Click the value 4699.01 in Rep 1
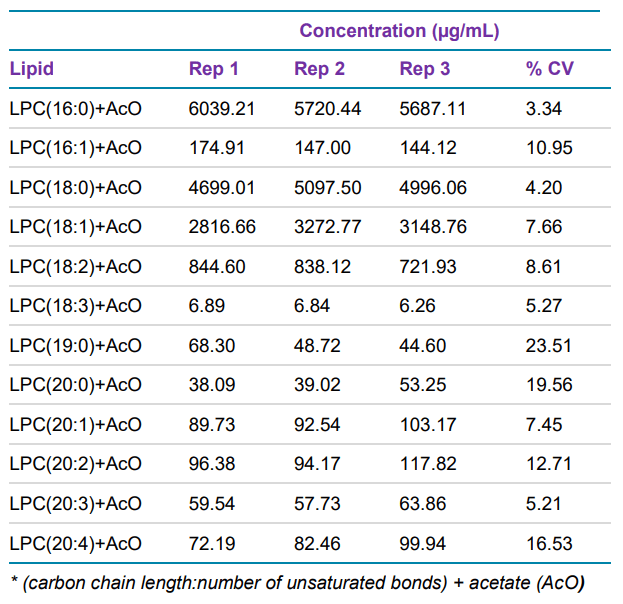The image size is (623, 604). tap(222, 187)
